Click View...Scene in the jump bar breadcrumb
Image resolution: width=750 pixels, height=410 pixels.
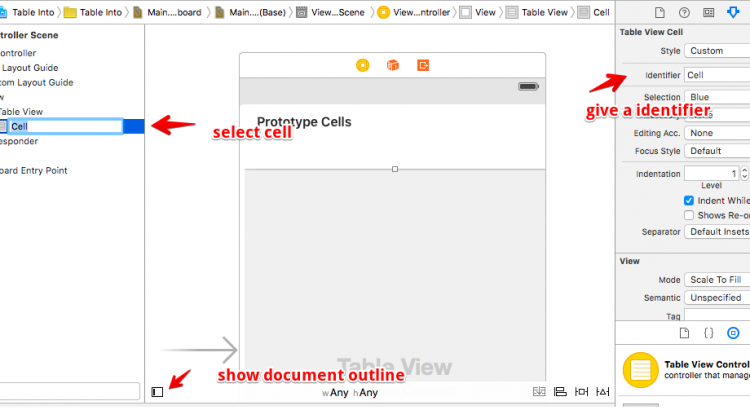pyautogui.click(x=333, y=12)
